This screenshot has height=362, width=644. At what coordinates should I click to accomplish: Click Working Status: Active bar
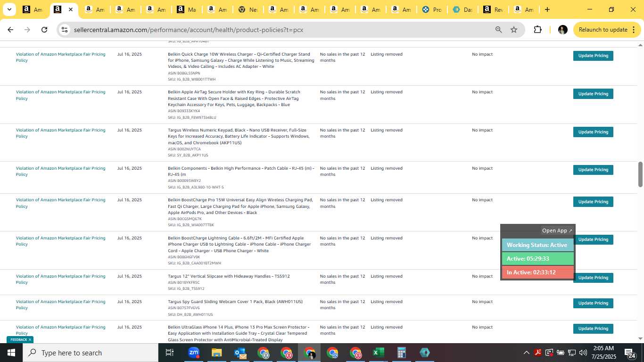pyautogui.click(x=537, y=245)
